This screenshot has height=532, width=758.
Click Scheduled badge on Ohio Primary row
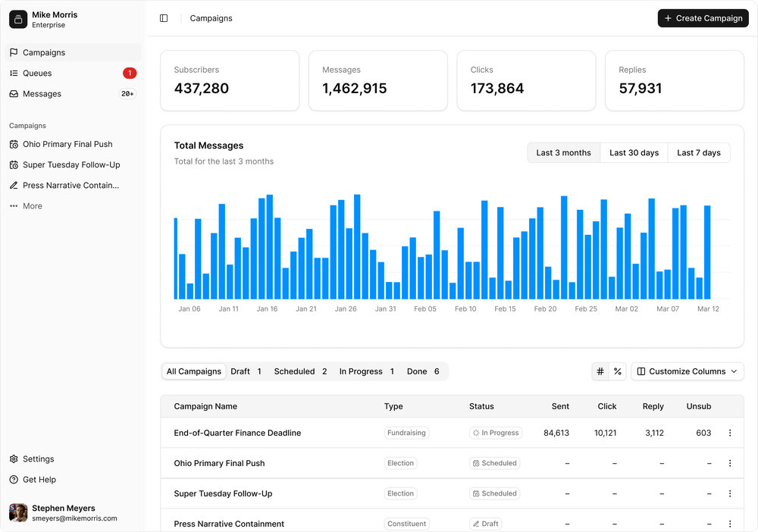point(494,463)
